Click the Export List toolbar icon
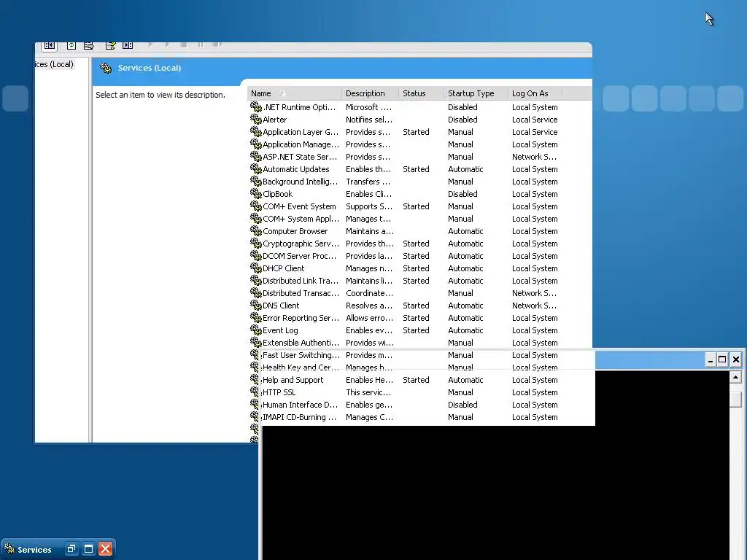 88,45
